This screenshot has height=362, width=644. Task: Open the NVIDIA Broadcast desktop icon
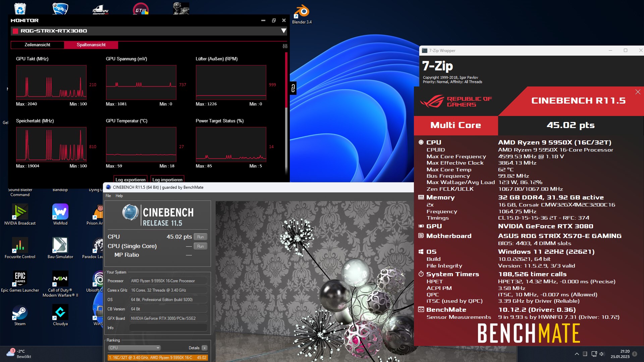20,215
